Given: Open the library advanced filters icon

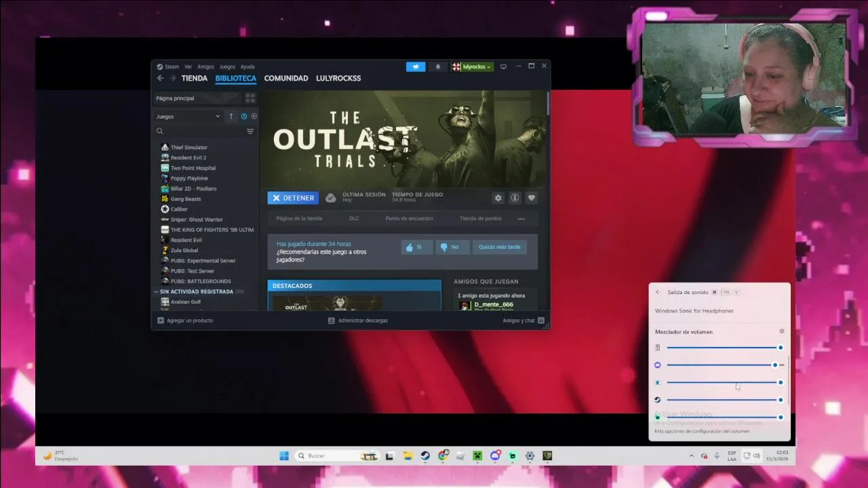Looking at the screenshot, I should pyautogui.click(x=250, y=131).
